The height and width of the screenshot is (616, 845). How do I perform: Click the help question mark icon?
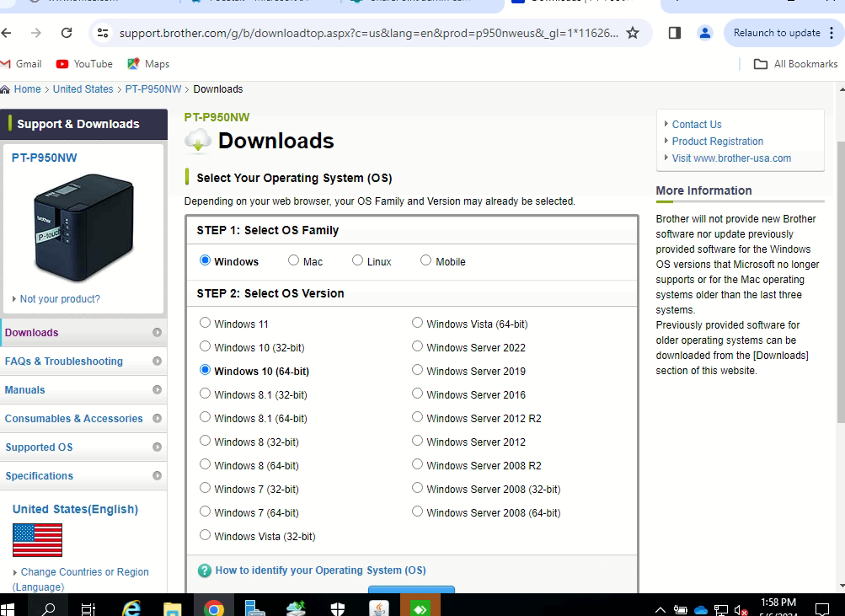[x=204, y=570]
